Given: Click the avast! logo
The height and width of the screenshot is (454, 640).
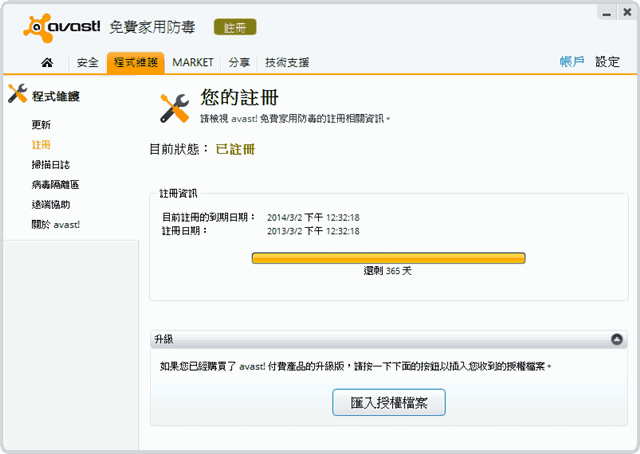Looking at the screenshot, I should coord(62,28).
